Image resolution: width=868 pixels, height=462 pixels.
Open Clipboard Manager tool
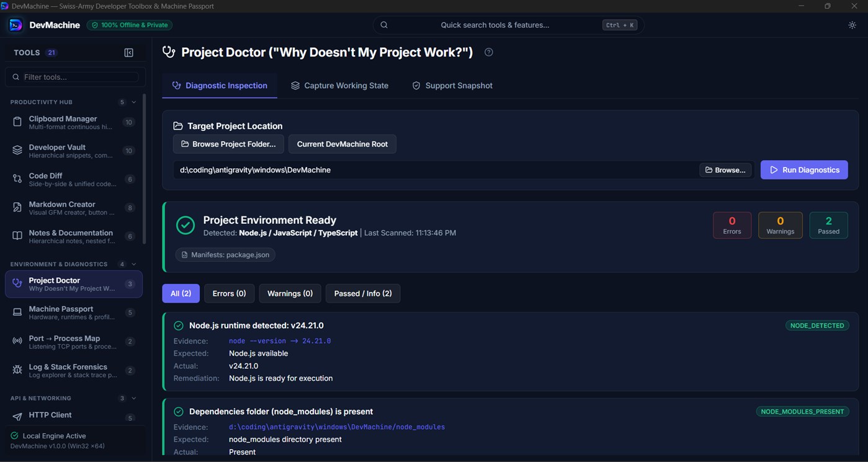pyautogui.click(x=74, y=122)
